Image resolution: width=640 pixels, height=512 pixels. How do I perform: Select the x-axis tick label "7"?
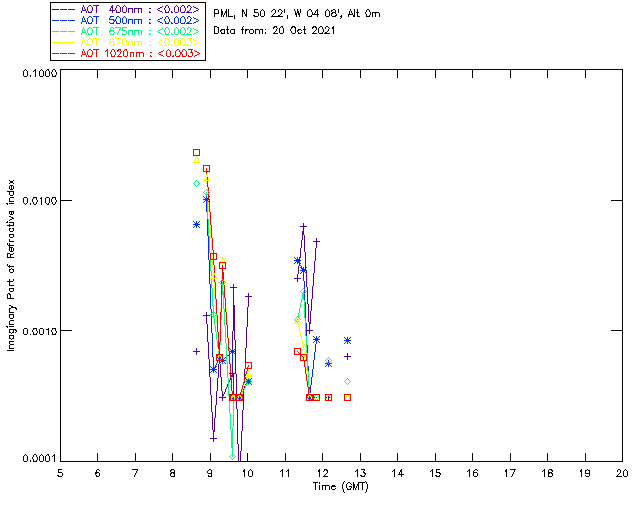click(x=135, y=473)
